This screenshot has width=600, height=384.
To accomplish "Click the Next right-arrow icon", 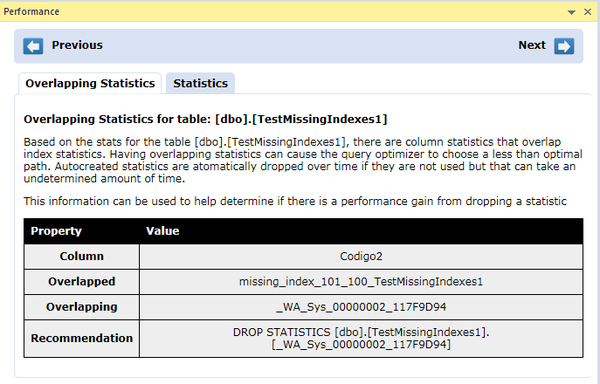I will pos(564,46).
